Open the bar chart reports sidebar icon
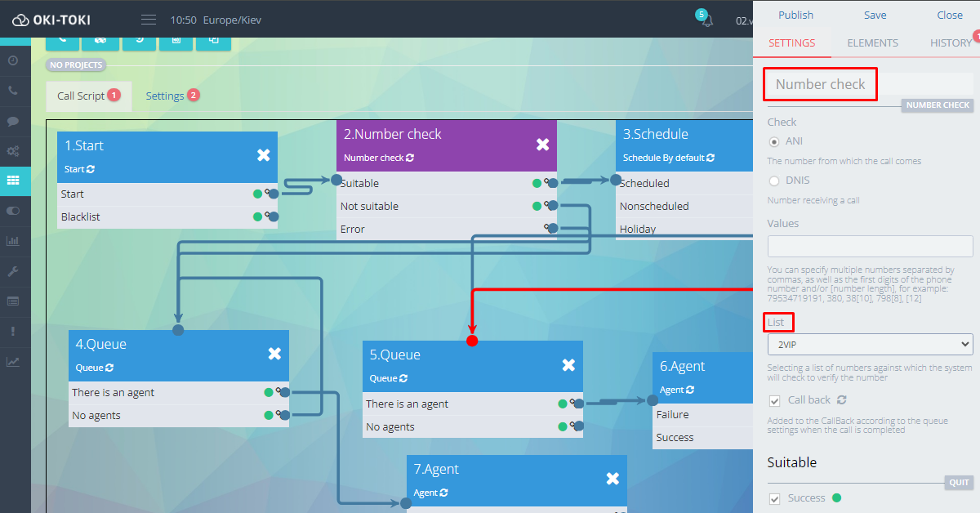This screenshot has height=513, width=980. point(13,241)
